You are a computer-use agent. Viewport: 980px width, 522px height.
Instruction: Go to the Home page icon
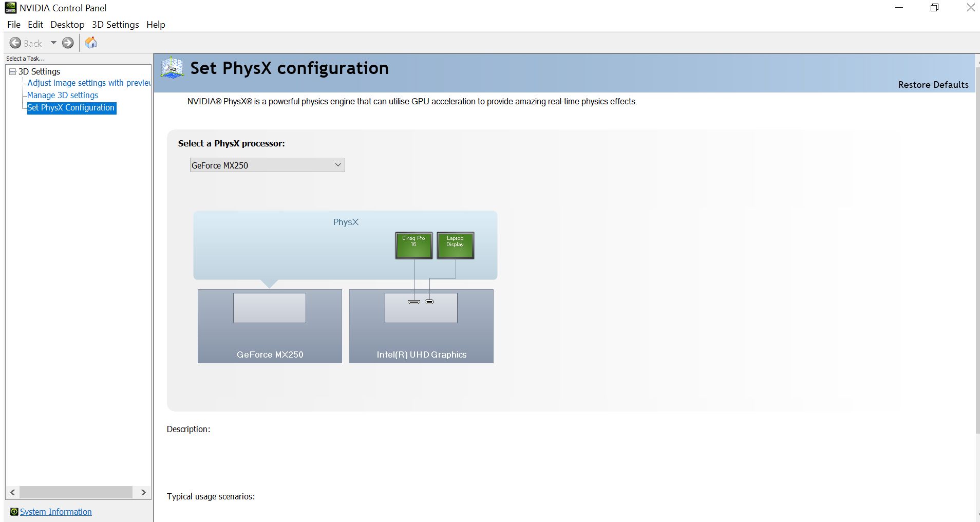click(x=91, y=43)
